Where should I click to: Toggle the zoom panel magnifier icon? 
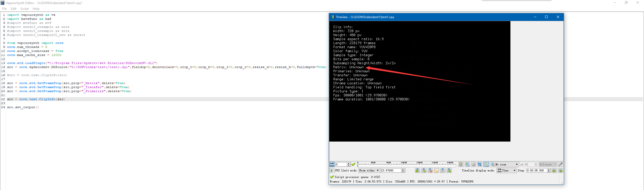(x=486, y=164)
